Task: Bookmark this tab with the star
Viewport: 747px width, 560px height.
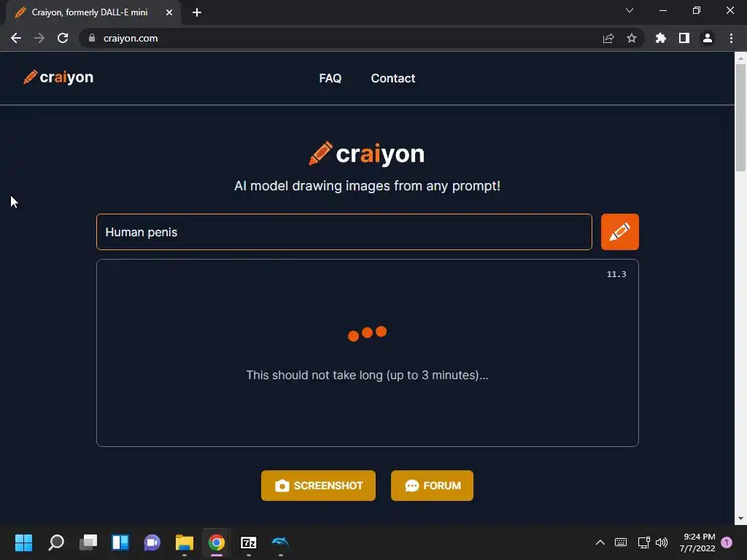Action: tap(632, 38)
